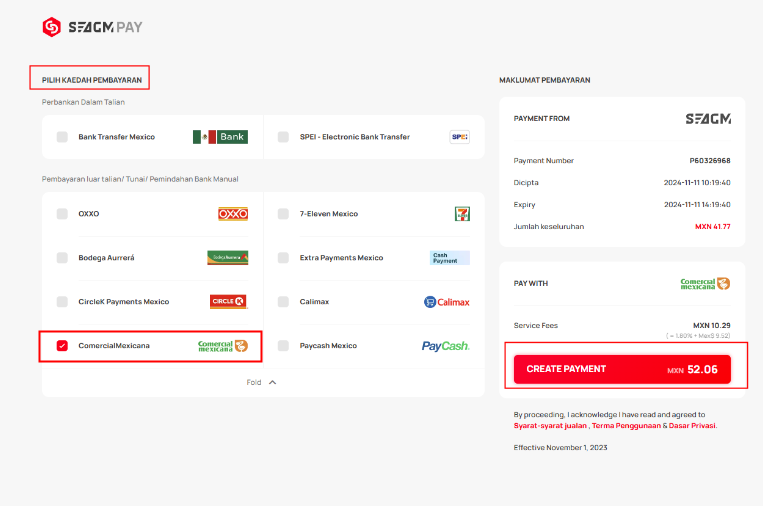763x506 pixels.
Task: Select Calimax label
Action: coord(314,302)
